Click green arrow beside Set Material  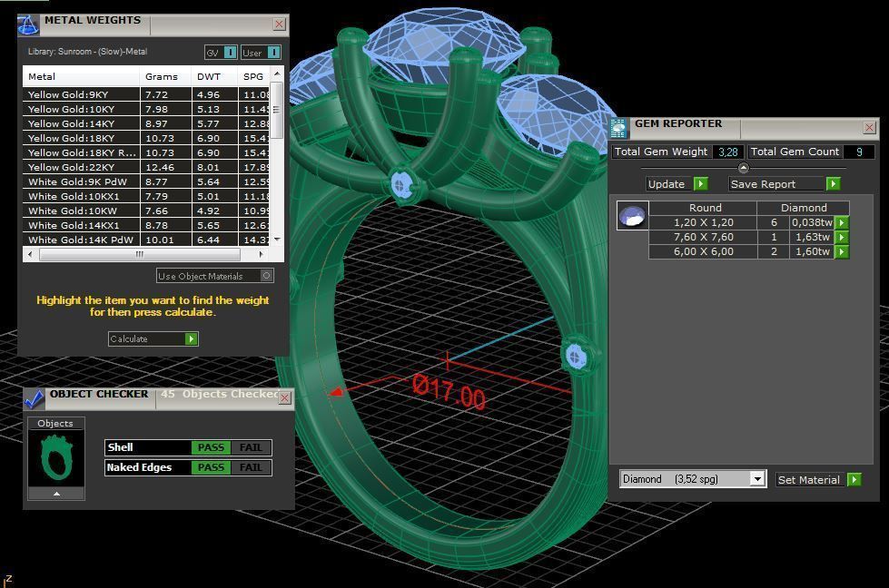click(x=854, y=480)
